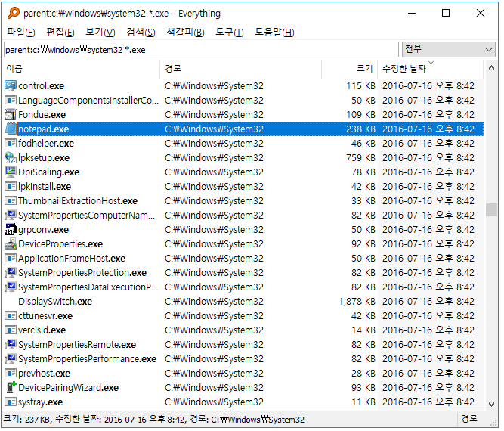The image size is (504, 431).
Task: Click the fodhelper.exe file icon
Action: (11, 144)
